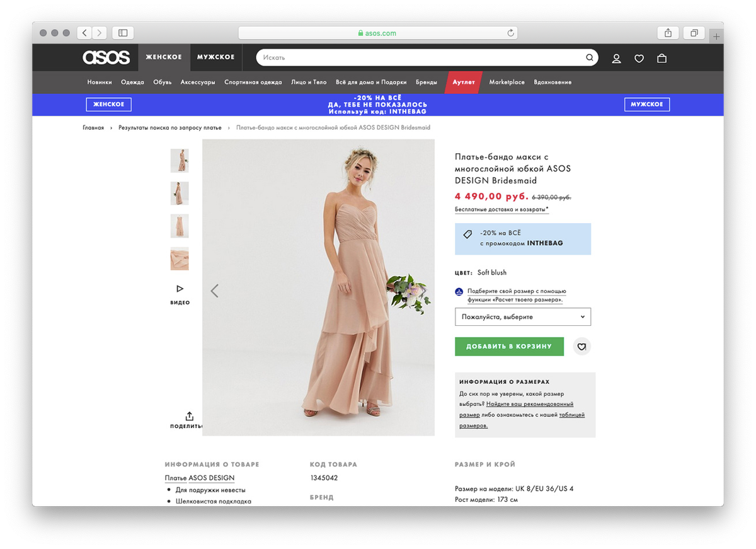
Task: Click ЖЕНСКОЕ button in blue banner
Action: pyautogui.click(x=109, y=105)
